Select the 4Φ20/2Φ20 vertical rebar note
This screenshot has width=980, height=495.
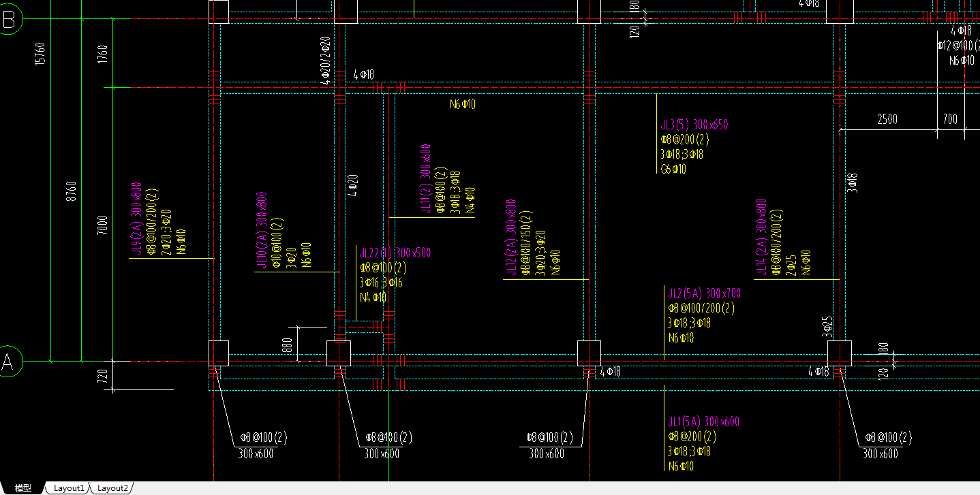point(326,61)
